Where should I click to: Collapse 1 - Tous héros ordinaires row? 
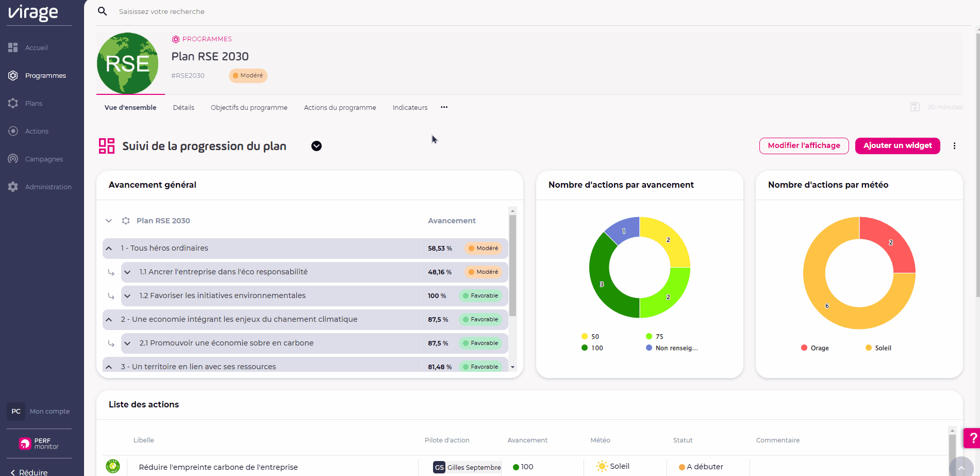[x=109, y=249]
